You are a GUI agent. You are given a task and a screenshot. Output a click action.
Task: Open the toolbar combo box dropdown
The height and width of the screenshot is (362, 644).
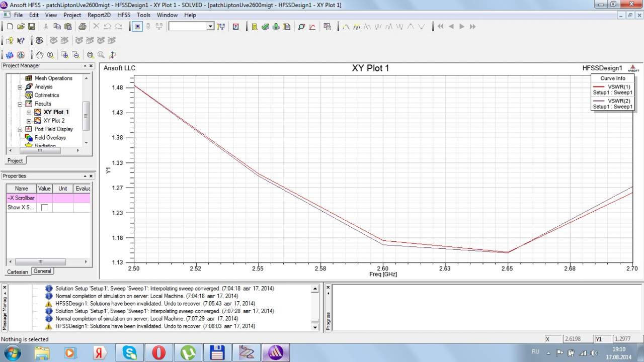coord(210,27)
